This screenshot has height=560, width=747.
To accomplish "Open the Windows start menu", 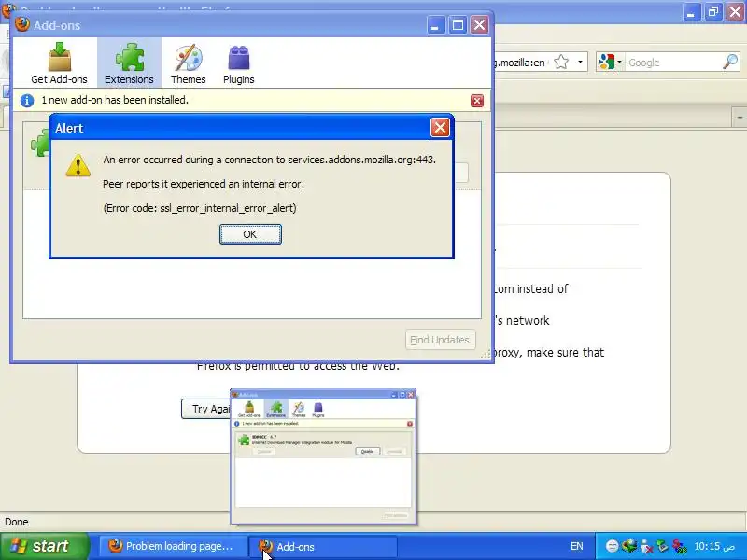I will (x=44, y=546).
